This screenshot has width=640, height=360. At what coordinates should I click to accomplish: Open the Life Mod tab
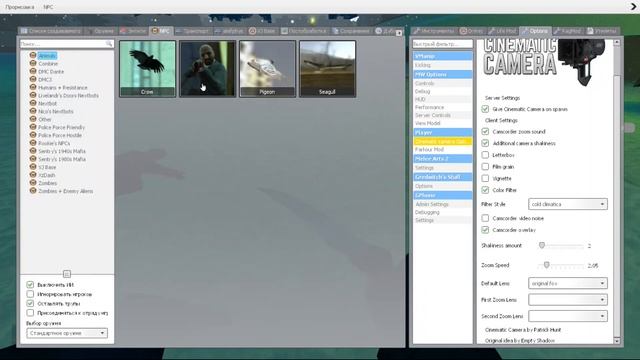point(502,31)
